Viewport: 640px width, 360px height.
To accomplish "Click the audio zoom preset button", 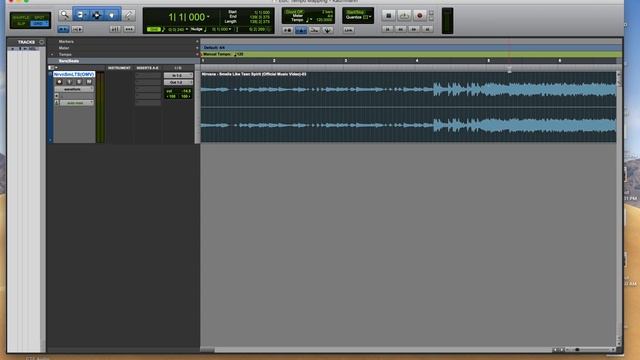I will [x=115, y=29].
